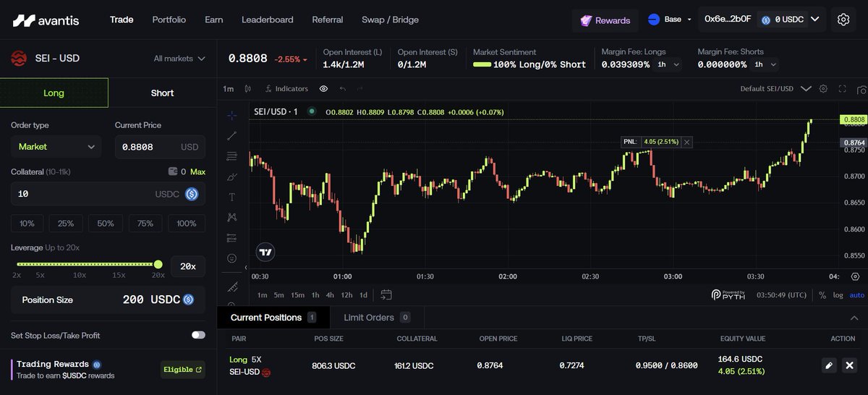868x395 pixels.
Task: Open the Leaderboard page
Action: 268,20
